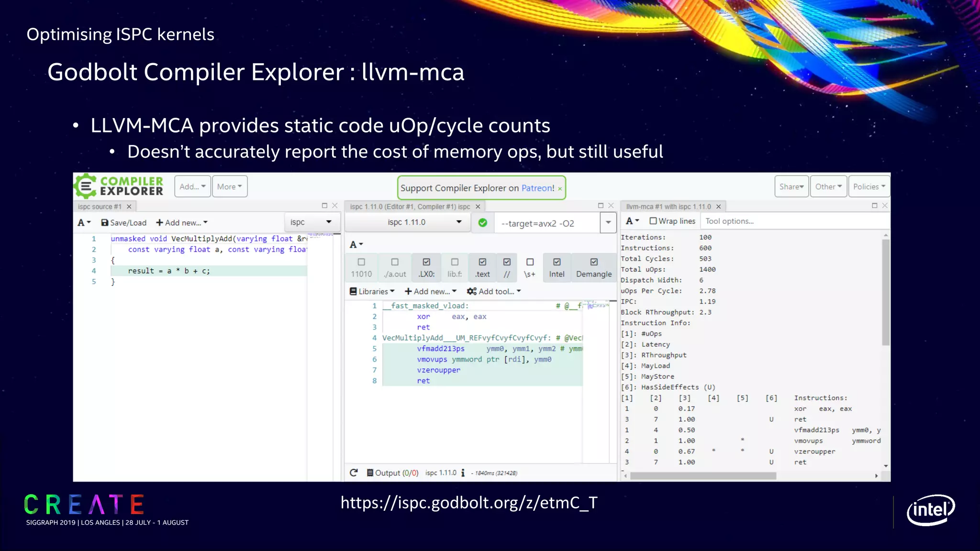This screenshot has width=980, height=551.
Task: Click the assembly output minimap
Action: (596, 305)
